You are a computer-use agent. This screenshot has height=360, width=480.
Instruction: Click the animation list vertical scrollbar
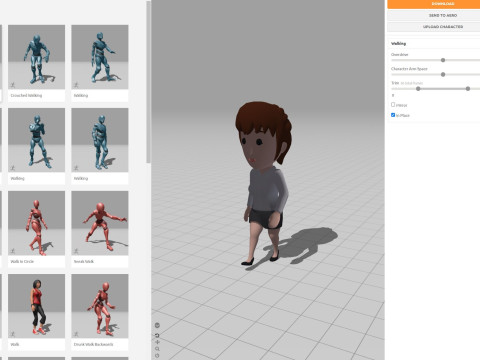pos(148,82)
